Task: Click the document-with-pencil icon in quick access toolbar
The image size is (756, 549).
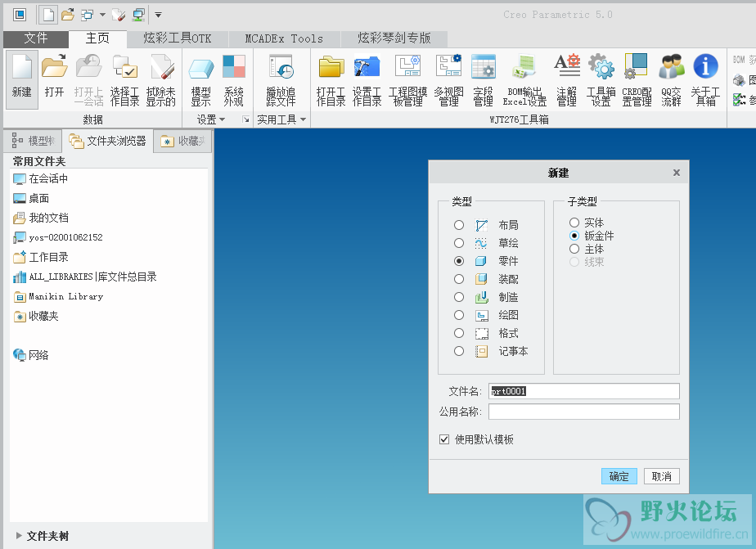Action: click(119, 15)
